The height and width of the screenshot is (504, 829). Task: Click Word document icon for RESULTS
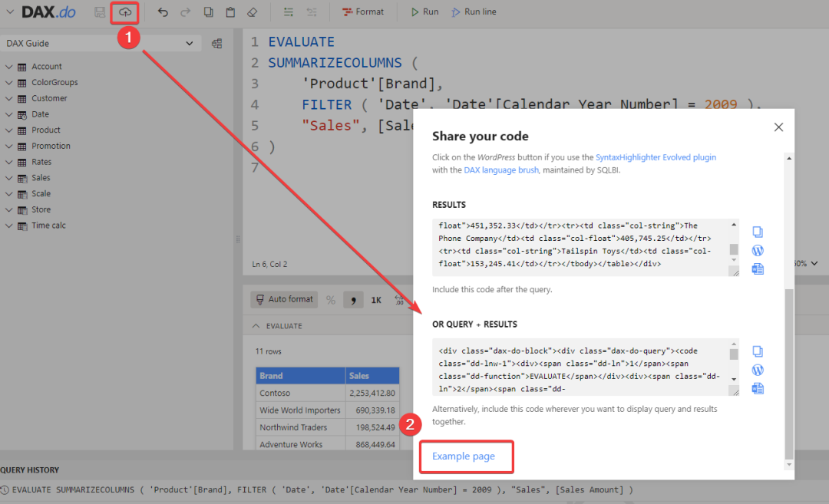(x=758, y=269)
